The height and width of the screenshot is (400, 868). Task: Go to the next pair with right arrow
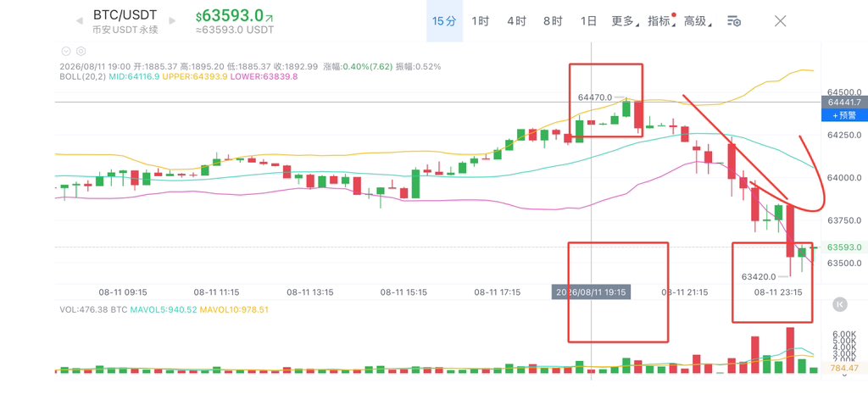(172, 21)
